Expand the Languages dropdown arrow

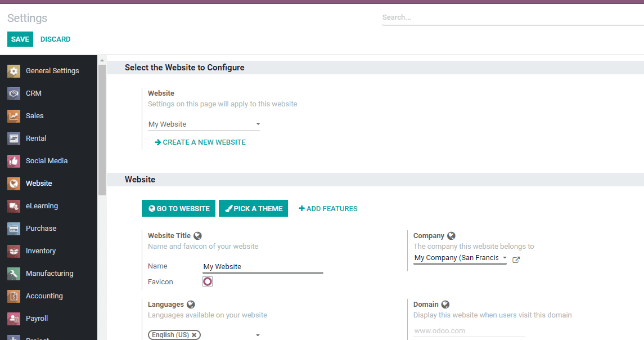point(258,335)
